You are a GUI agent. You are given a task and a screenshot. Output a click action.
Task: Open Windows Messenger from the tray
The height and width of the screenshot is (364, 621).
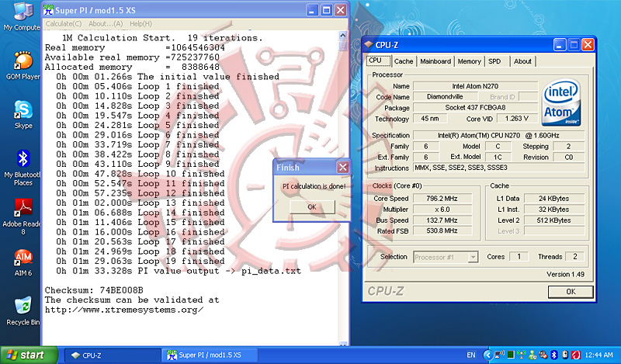[533, 355]
